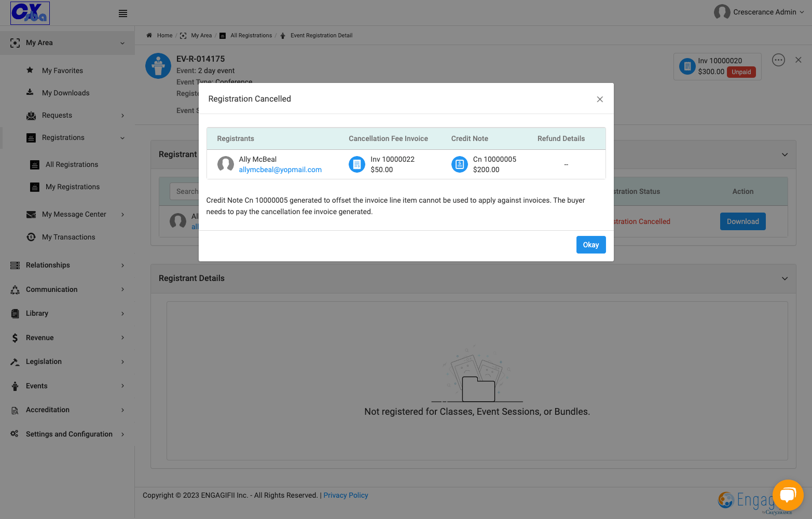Screen dimensions: 812x519
Task: Expand the Requests submenu arrow
Action: (122, 116)
